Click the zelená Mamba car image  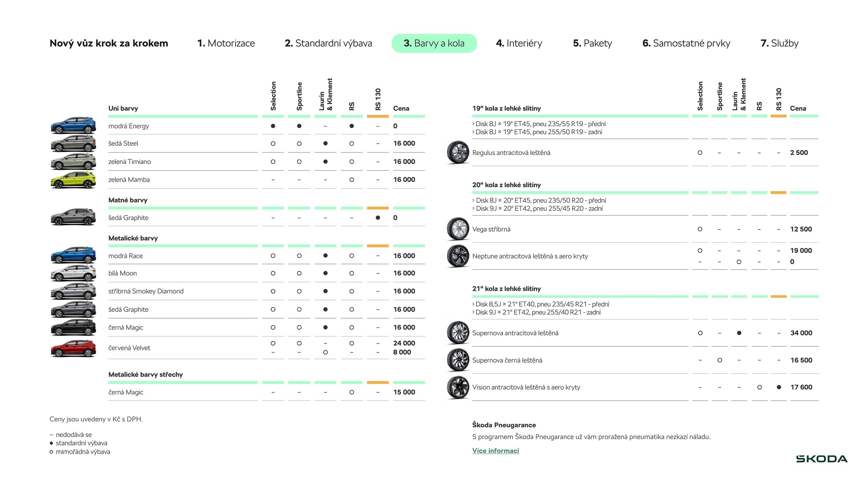pos(73,180)
